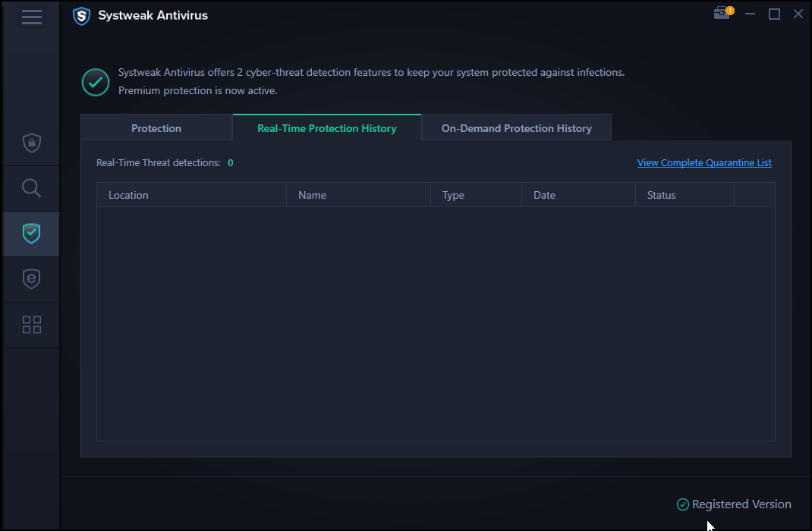Open the hamburger menu at top left
812x531 pixels.
[31, 17]
